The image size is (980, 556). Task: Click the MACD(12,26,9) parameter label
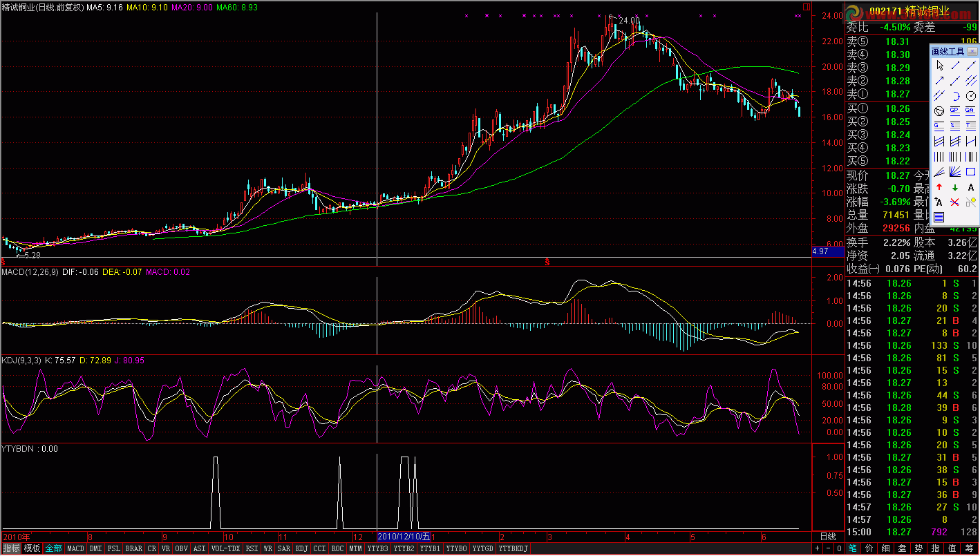[x=30, y=272]
